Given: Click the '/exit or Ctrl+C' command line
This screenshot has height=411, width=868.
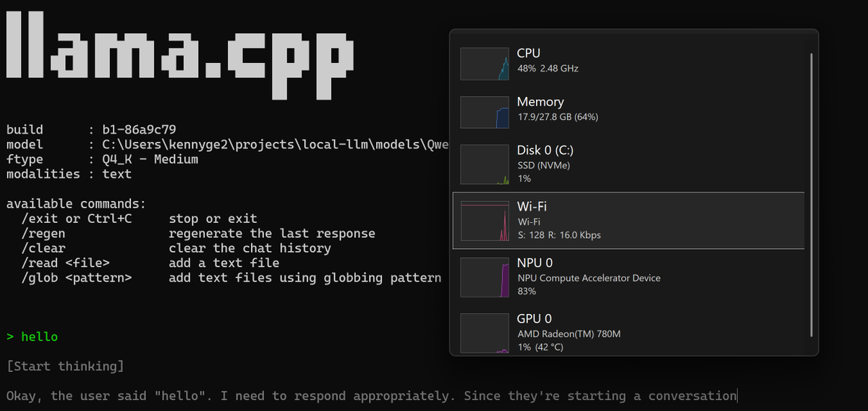Looking at the screenshot, I should click(139, 219).
